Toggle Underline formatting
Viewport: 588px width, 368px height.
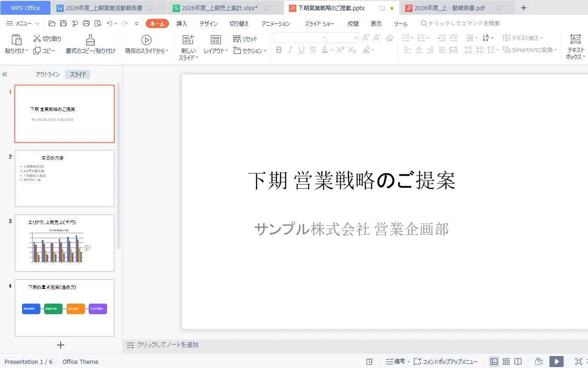[x=301, y=50]
